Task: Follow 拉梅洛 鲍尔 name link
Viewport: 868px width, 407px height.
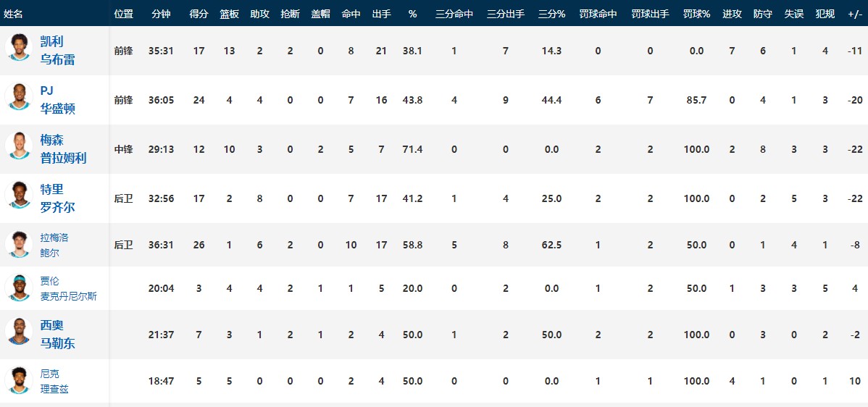Action: click(x=54, y=245)
